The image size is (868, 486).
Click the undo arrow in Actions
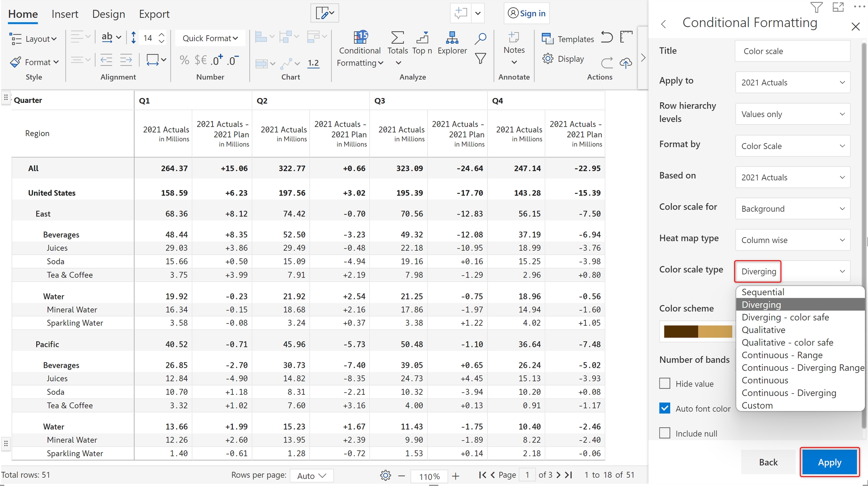pyautogui.click(x=607, y=37)
